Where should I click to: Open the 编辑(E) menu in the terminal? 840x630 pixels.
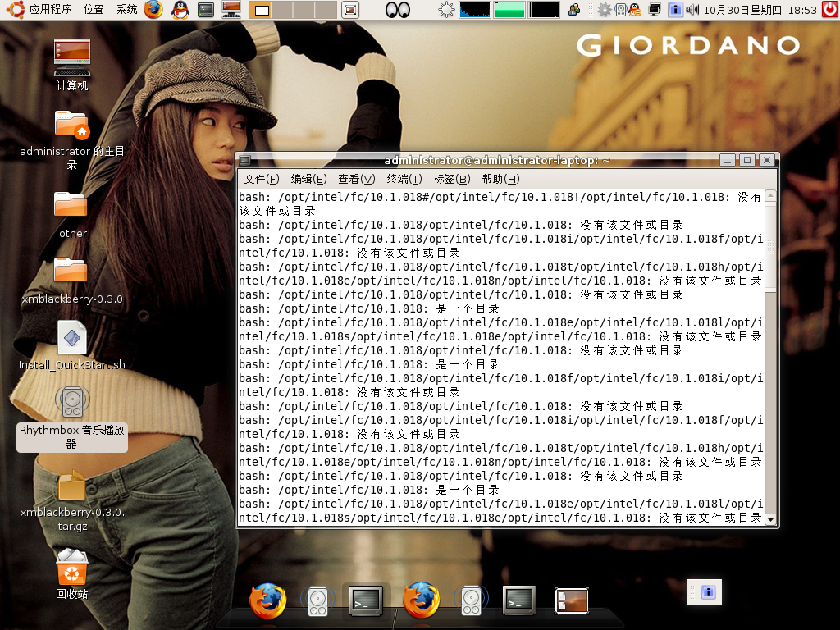point(309,179)
